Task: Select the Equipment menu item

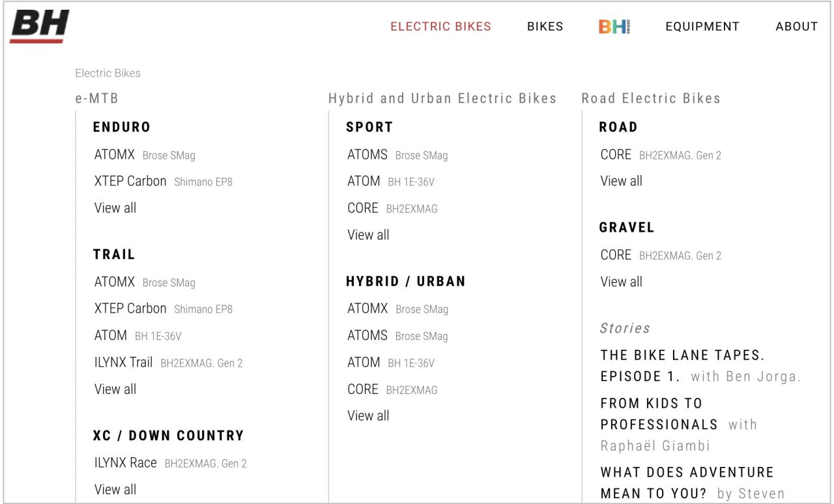Action: click(702, 27)
